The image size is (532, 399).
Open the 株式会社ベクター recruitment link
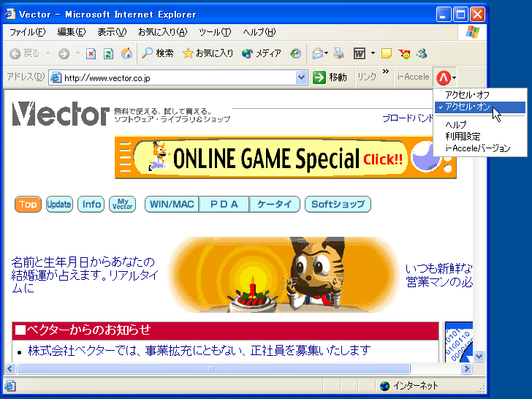click(x=199, y=351)
